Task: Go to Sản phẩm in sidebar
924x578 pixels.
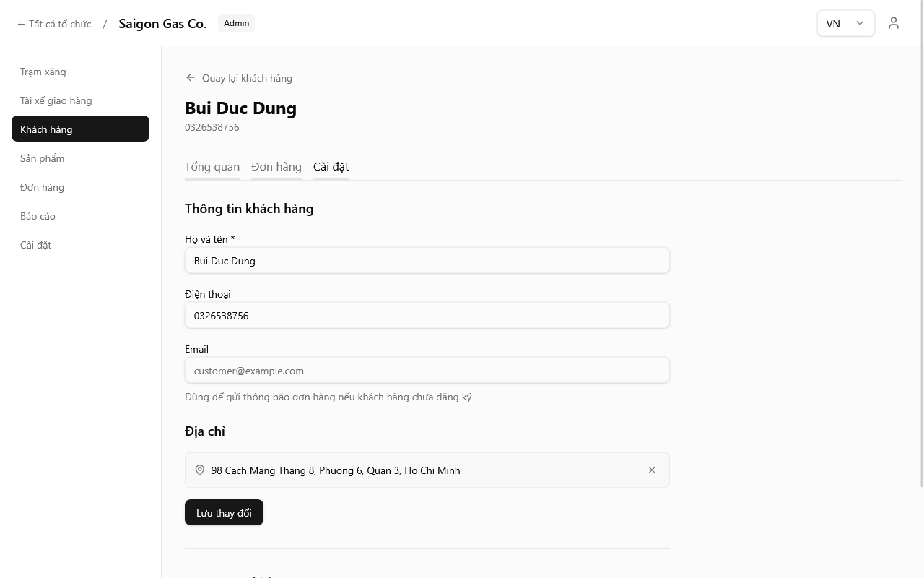Action: (43, 158)
